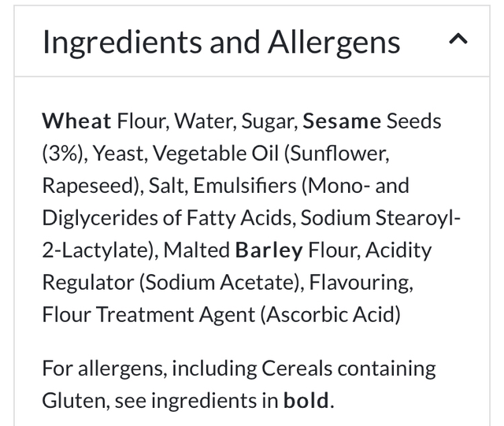
Task: Click the "(3%)" percentage text
Action: 61,154
